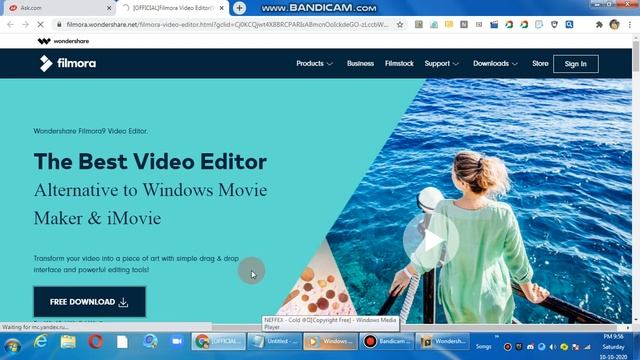
Task: Switch to Wondershare app in the taskbar
Action: [x=442, y=341]
